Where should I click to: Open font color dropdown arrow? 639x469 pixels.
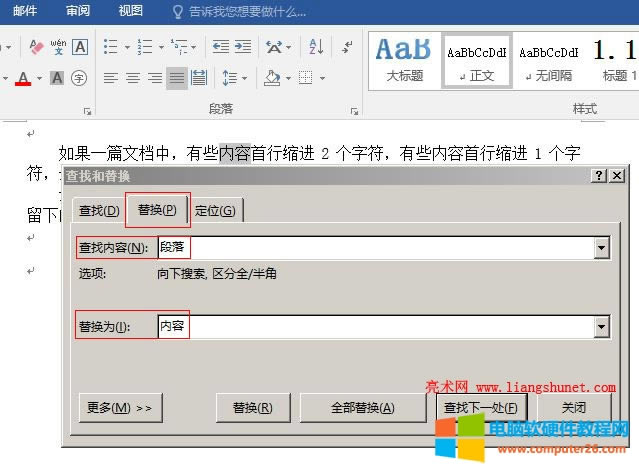tap(40, 78)
